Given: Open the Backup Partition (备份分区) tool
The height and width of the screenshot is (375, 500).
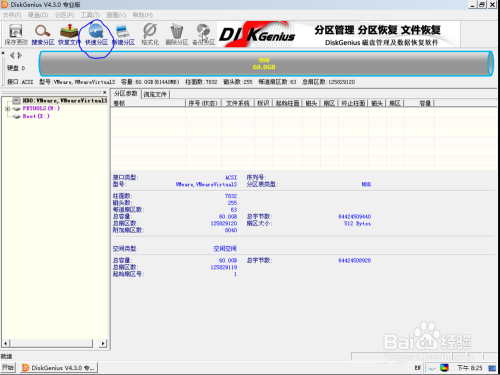Looking at the screenshot, I should coord(203,34).
